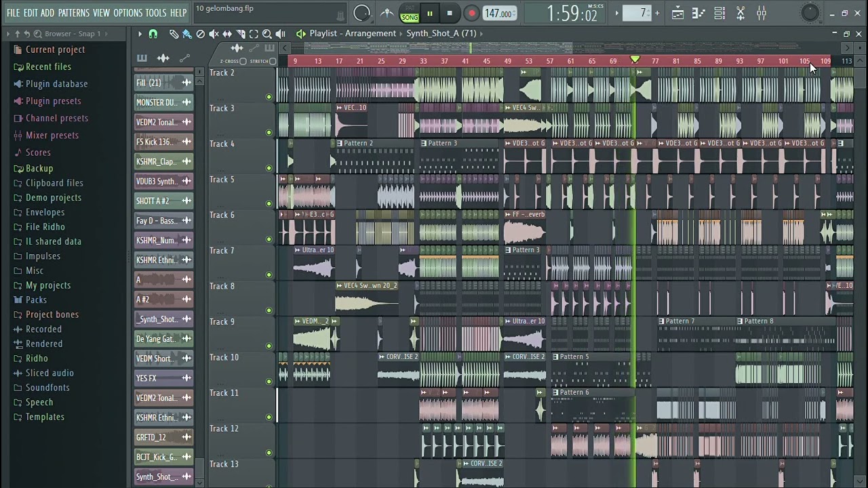The width and height of the screenshot is (868, 488).
Task: Click the playlist overview scroll bar
Action: (x=566, y=48)
